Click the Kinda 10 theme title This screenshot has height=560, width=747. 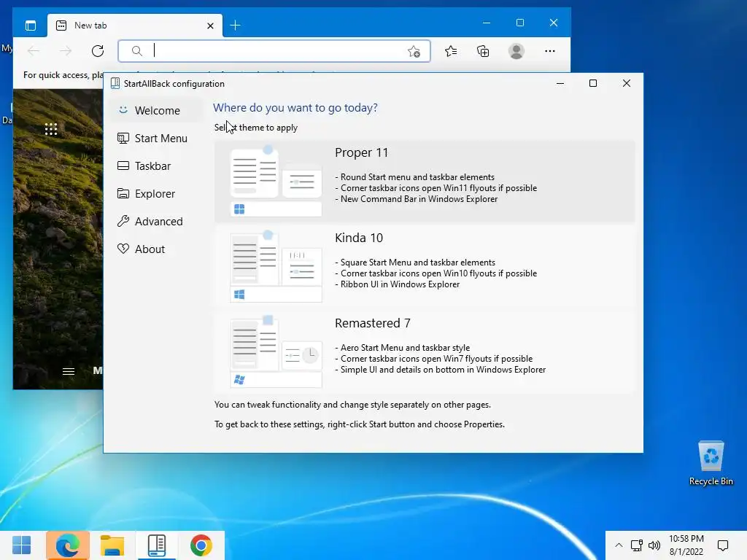coord(359,238)
